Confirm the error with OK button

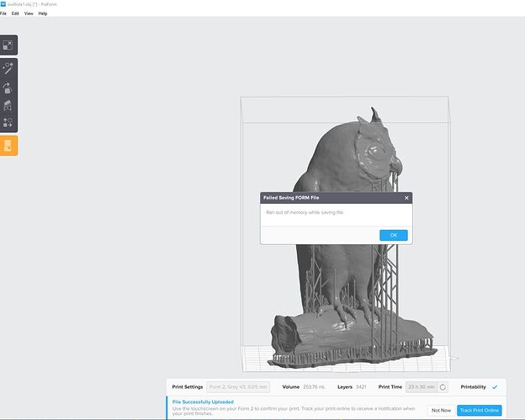tap(394, 235)
